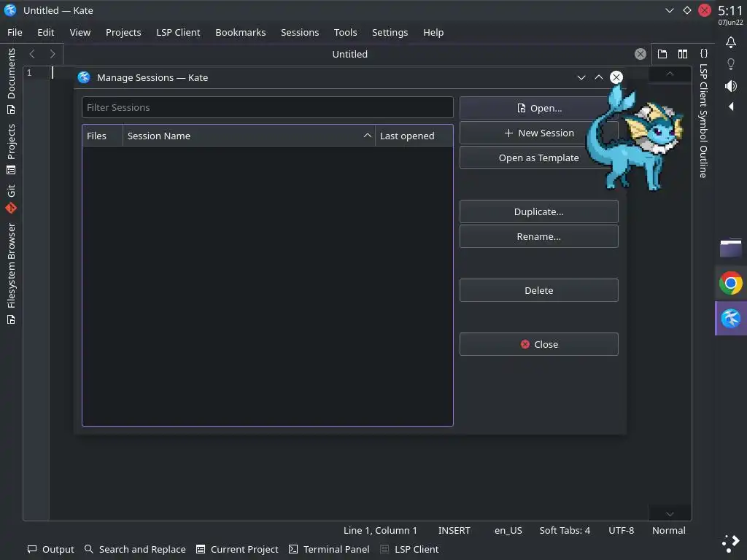This screenshot has width=747, height=560.
Task: Click Line 1, Column 1 status
Action: pyautogui.click(x=380, y=530)
